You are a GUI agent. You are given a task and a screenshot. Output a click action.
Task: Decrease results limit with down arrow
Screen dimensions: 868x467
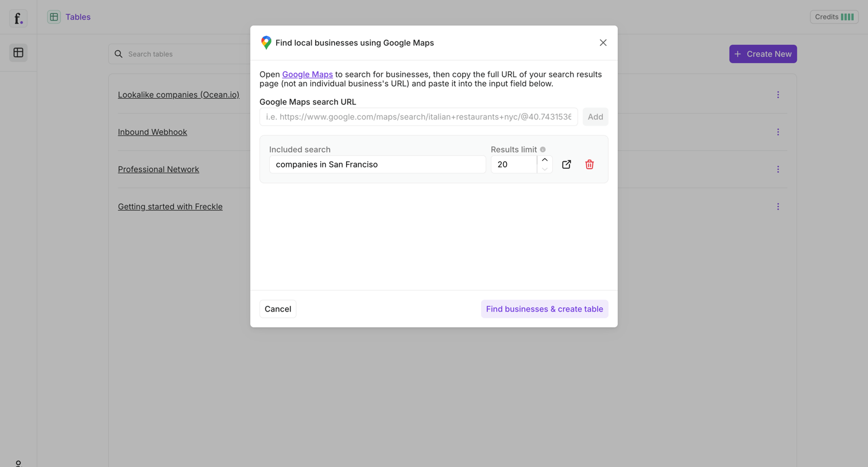545,169
